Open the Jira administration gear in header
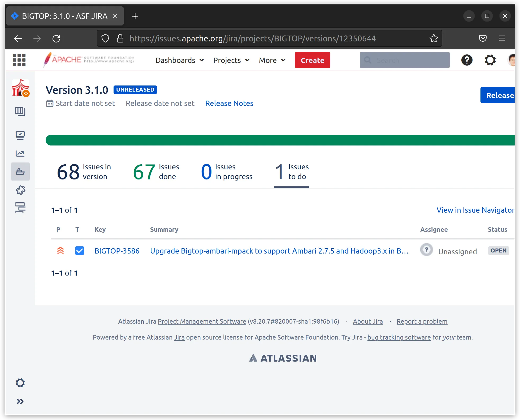Viewport: 520px width, 420px height. pos(490,60)
